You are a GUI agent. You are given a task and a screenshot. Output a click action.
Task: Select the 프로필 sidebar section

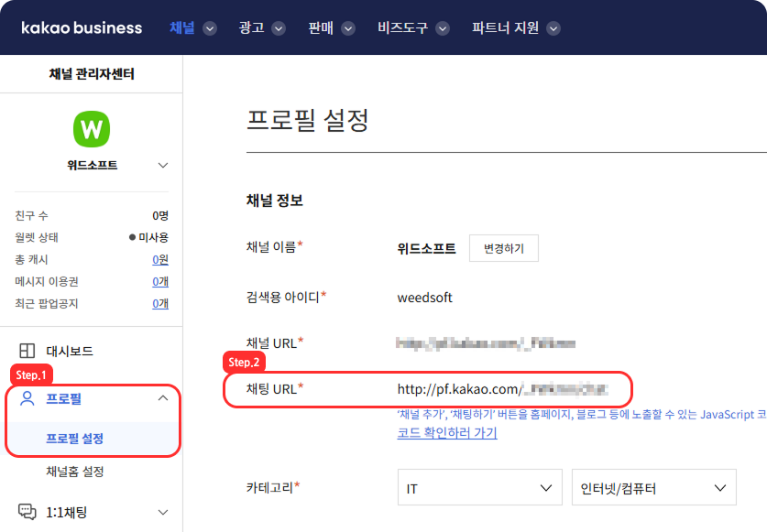coord(63,398)
